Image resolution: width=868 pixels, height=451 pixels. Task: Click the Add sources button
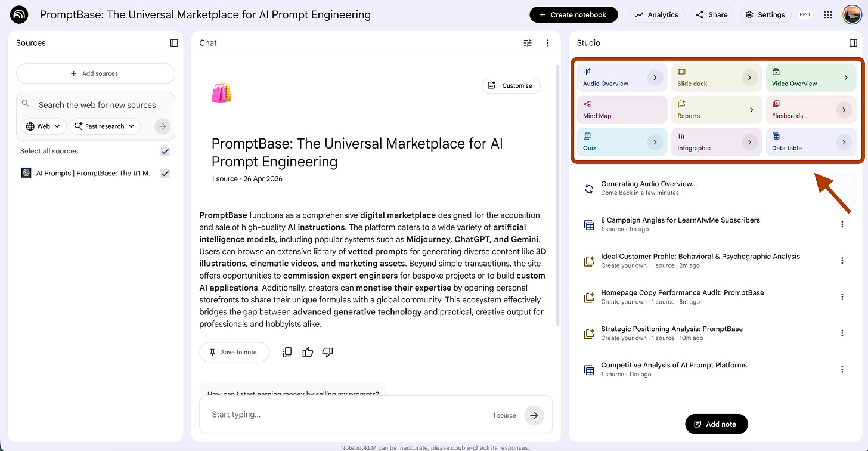point(95,73)
